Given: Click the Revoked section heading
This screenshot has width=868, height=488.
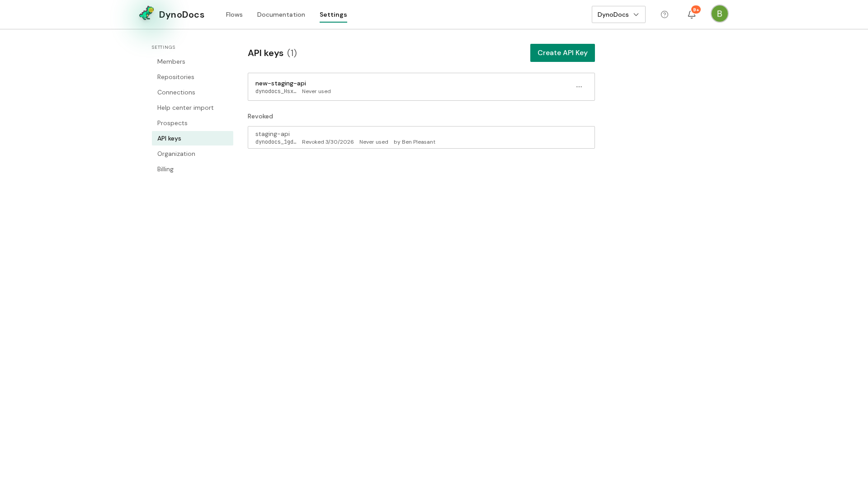Looking at the screenshot, I should click(260, 116).
